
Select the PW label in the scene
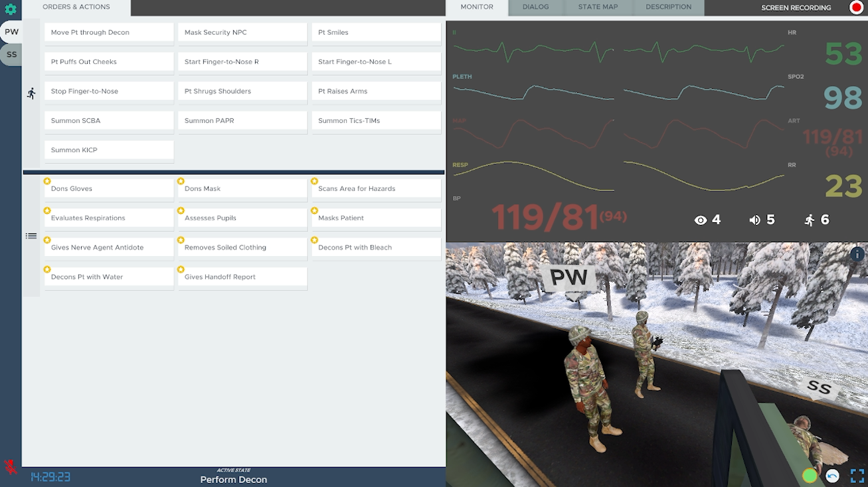coord(568,277)
